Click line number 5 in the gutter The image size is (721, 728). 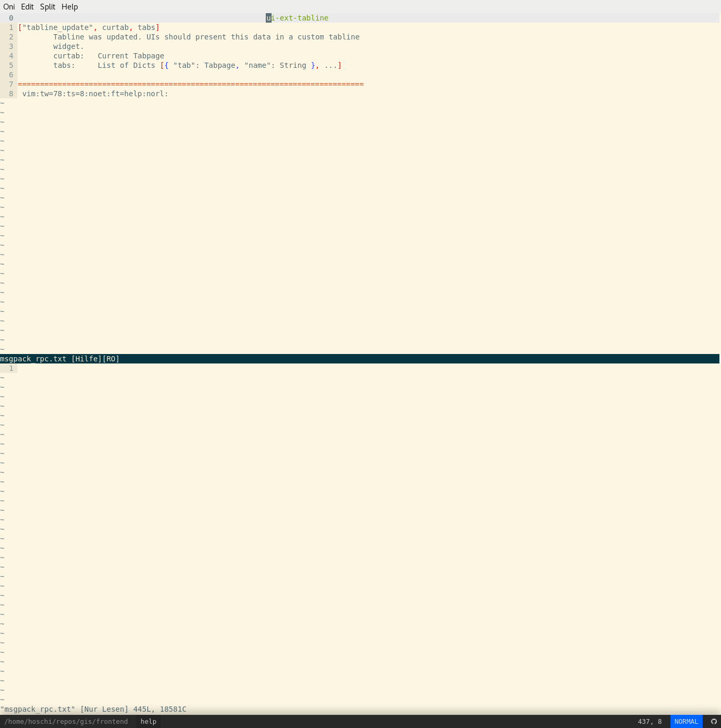click(11, 65)
